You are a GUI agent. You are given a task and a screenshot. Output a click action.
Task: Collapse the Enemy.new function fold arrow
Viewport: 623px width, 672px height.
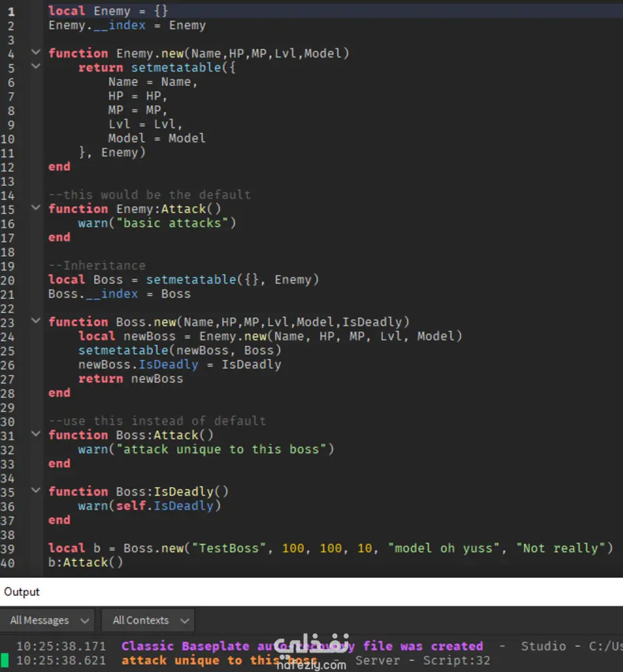pos(36,53)
